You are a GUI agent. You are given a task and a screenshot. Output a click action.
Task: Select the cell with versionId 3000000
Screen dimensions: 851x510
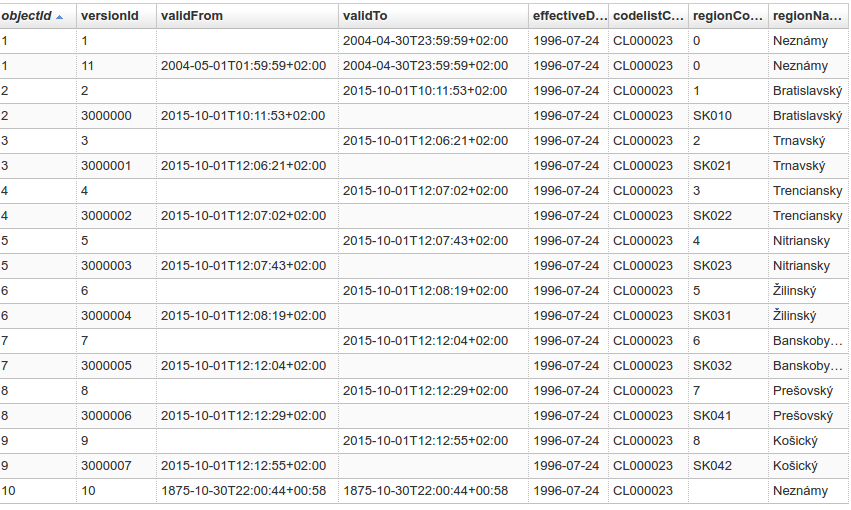[x=106, y=116]
